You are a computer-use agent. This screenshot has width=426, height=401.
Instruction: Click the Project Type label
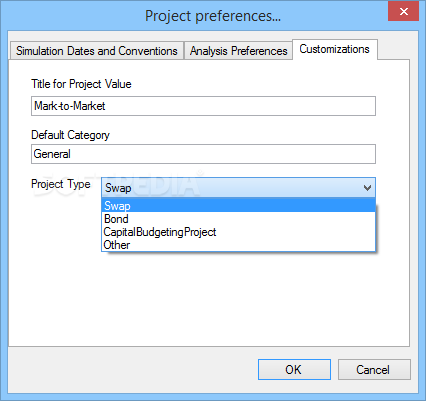coord(61,184)
